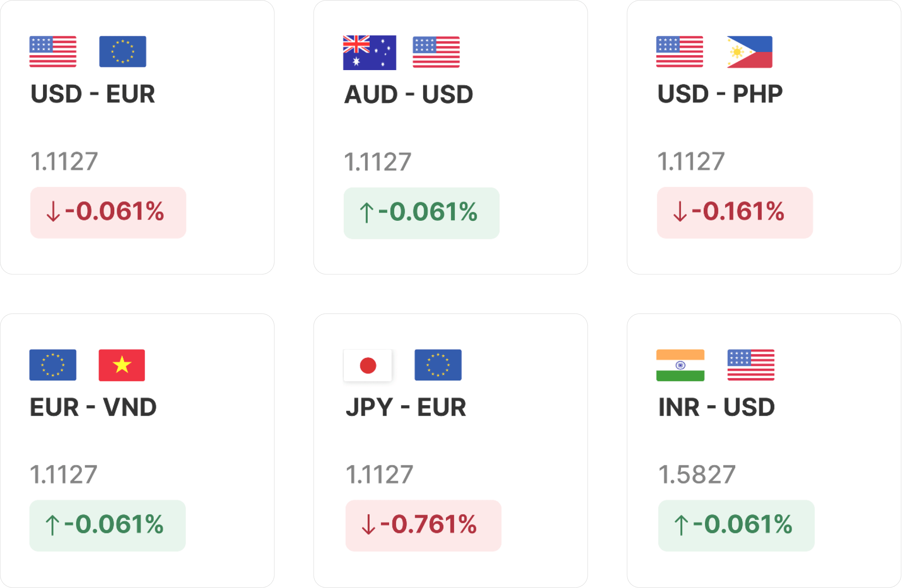Click the JPY - EUR pair title
908x588 pixels.
tap(406, 407)
